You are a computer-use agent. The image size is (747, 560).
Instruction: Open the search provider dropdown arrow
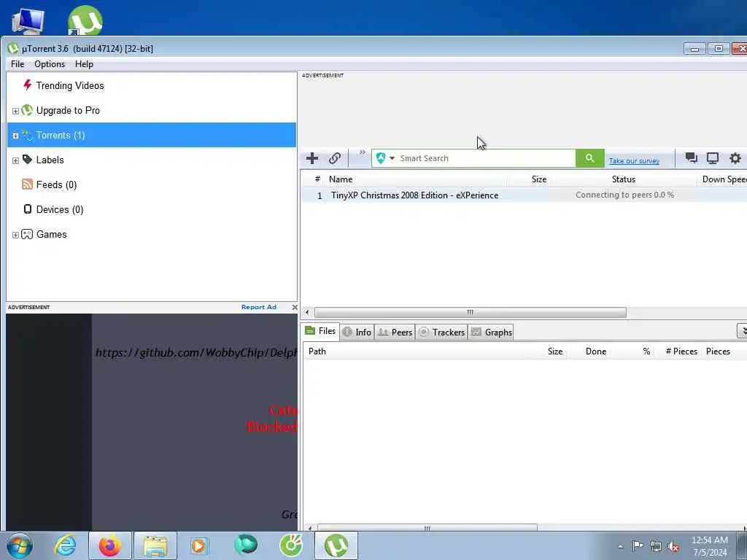point(392,158)
